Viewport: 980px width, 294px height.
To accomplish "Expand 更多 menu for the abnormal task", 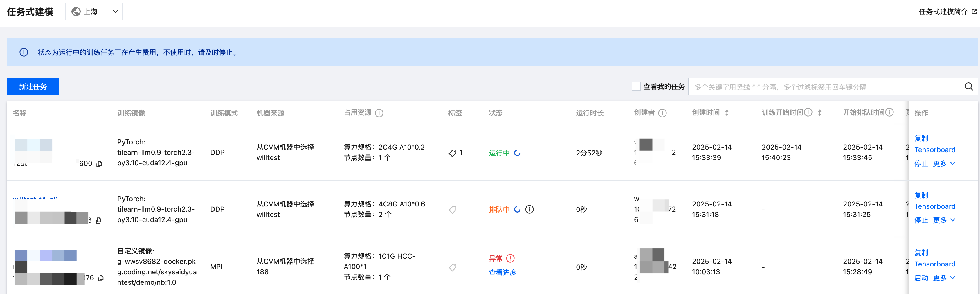I will 944,278.
